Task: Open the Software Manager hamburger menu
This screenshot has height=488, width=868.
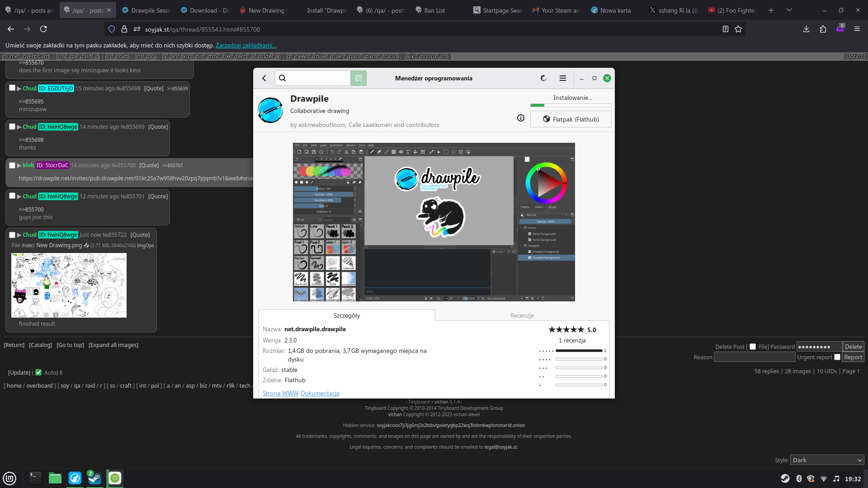Action: tap(563, 78)
